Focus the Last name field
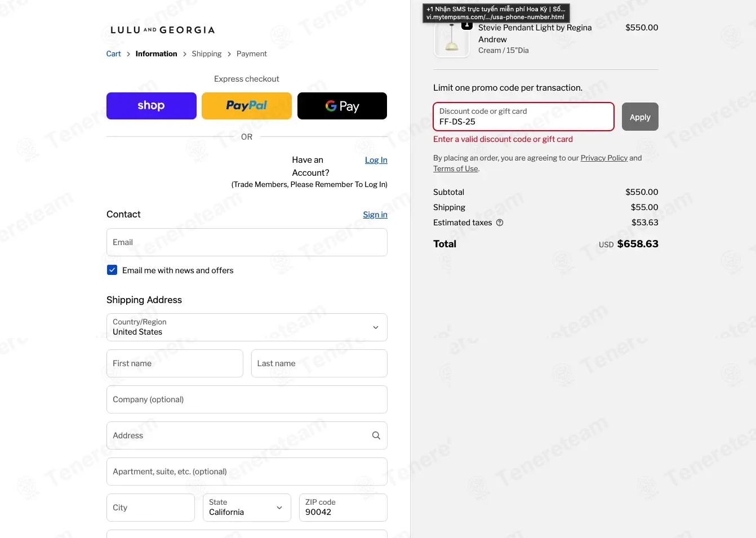The height and width of the screenshot is (538, 756). pos(319,363)
